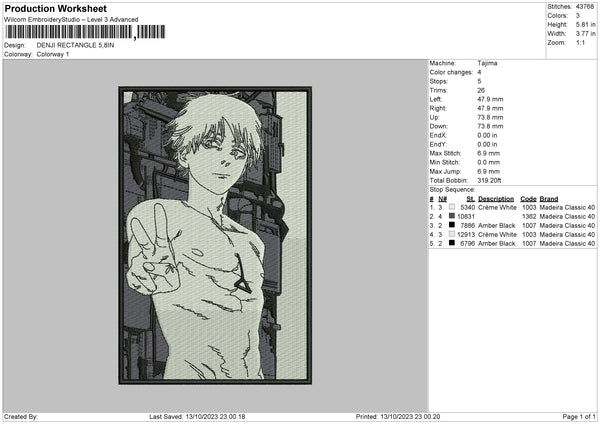Click the 'EndX:' label
The width and height of the screenshot is (600, 424).
pos(438,135)
